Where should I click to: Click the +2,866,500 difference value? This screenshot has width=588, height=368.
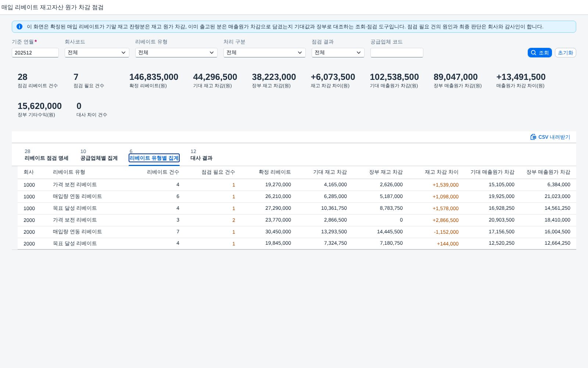click(x=445, y=220)
